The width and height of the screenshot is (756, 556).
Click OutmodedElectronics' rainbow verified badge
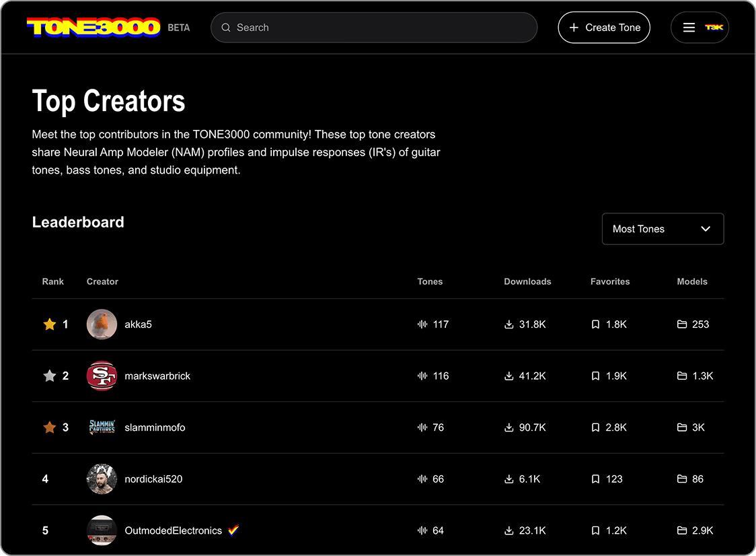233,530
